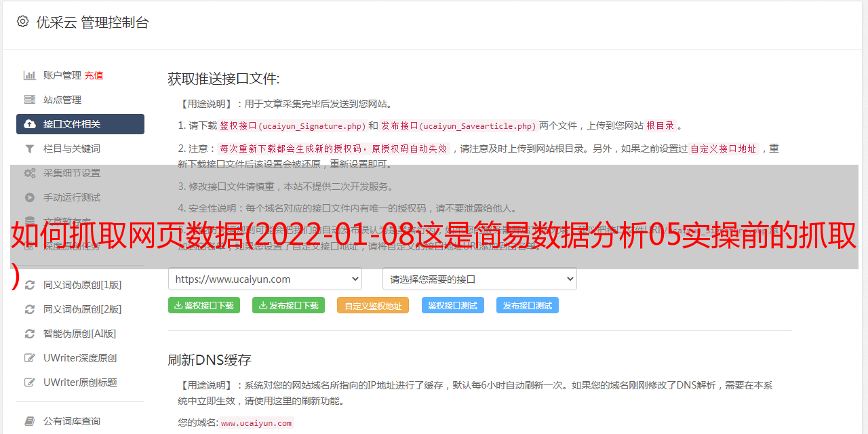Click the green 发布接口下载 button
868x434 pixels.
coord(288,305)
